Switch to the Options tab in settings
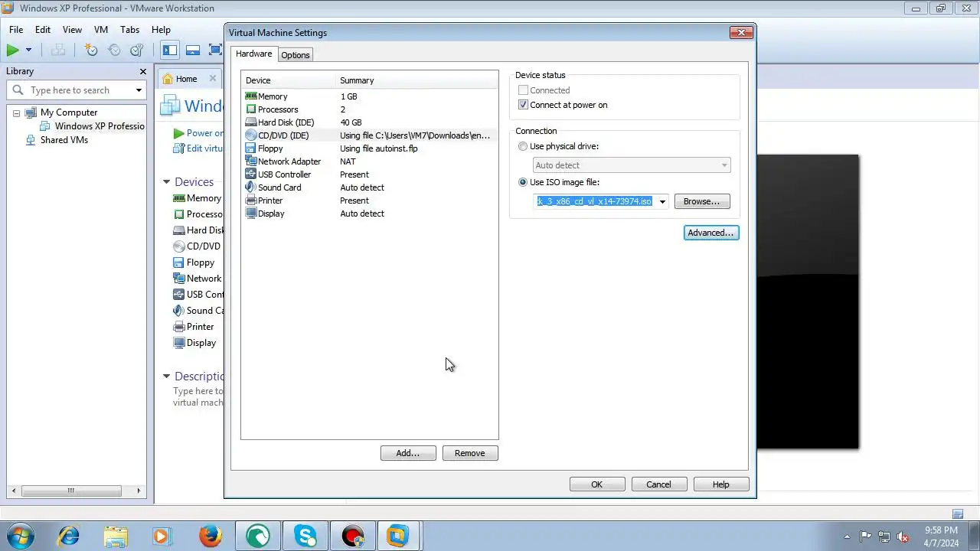The height and width of the screenshot is (551, 980). pyautogui.click(x=296, y=55)
